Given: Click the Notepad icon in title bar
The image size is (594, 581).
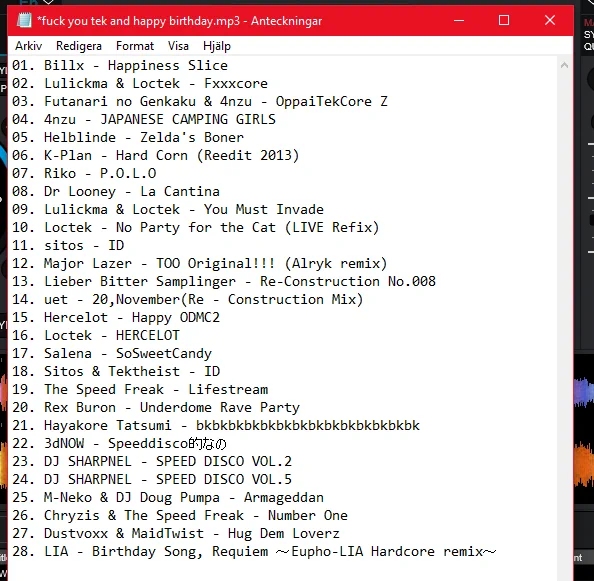Looking at the screenshot, I should click(24, 20).
